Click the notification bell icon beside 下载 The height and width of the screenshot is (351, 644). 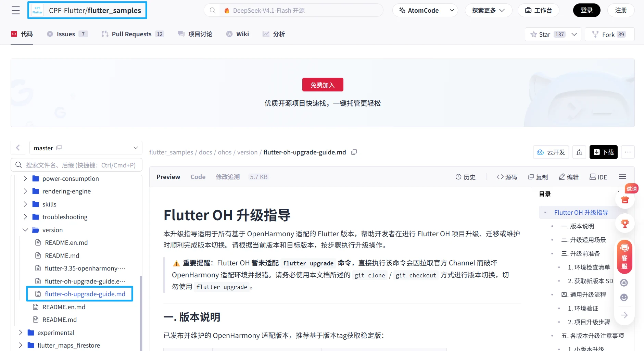[579, 152]
